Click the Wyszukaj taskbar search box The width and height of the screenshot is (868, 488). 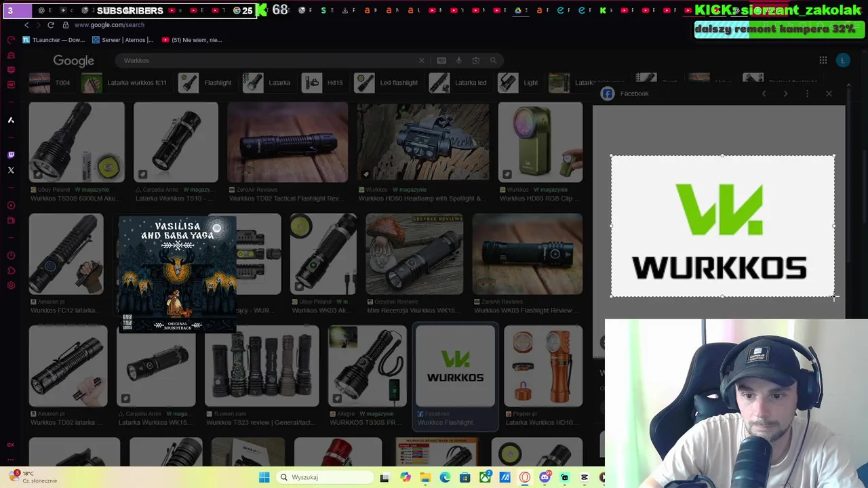tap(324, 477)
